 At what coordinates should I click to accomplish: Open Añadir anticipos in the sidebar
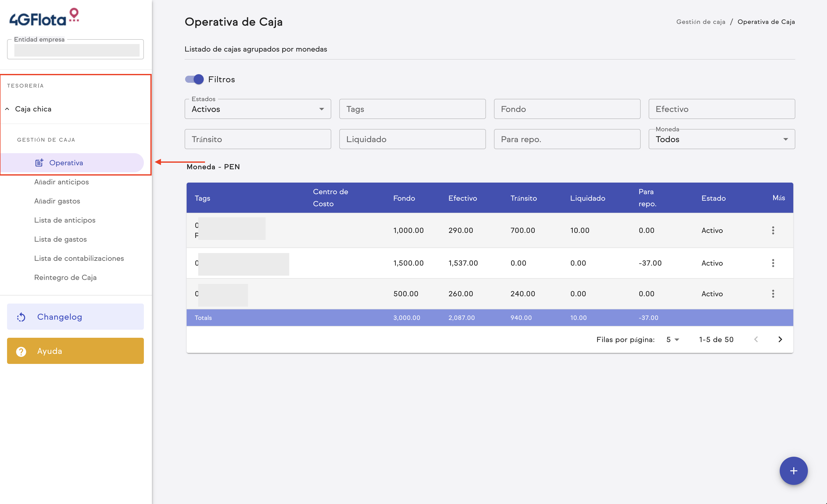tap(61, 182)
